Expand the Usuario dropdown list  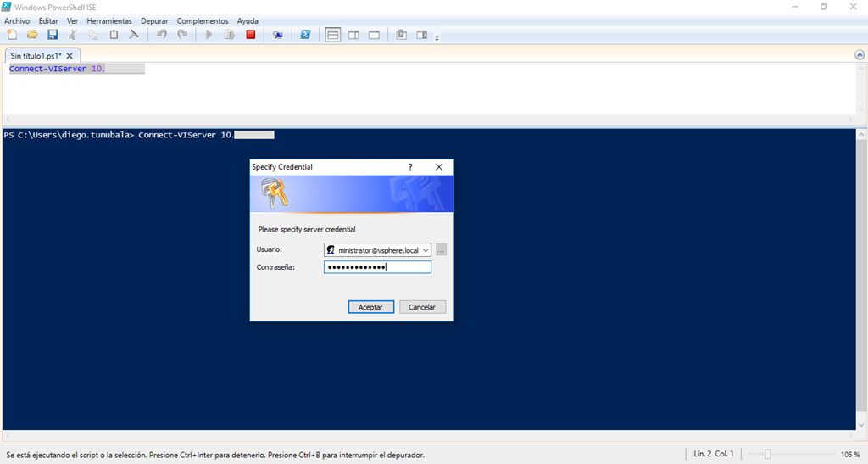(x=426, y=250)
